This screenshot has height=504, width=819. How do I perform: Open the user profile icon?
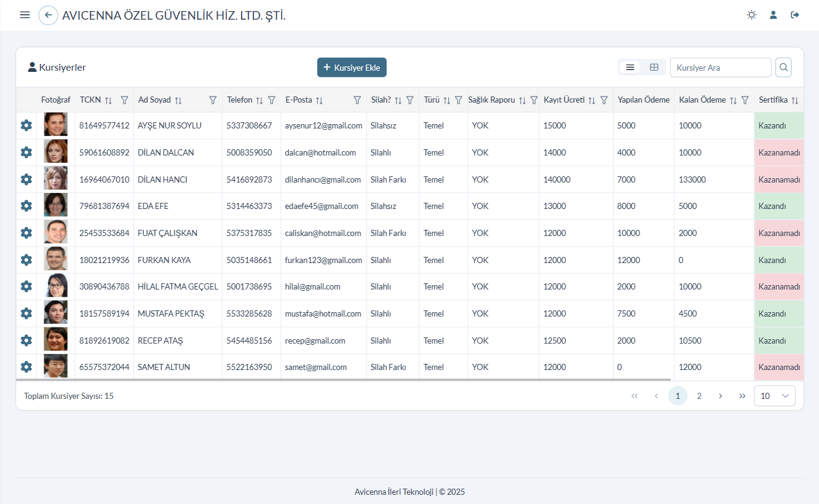[774, 15]
